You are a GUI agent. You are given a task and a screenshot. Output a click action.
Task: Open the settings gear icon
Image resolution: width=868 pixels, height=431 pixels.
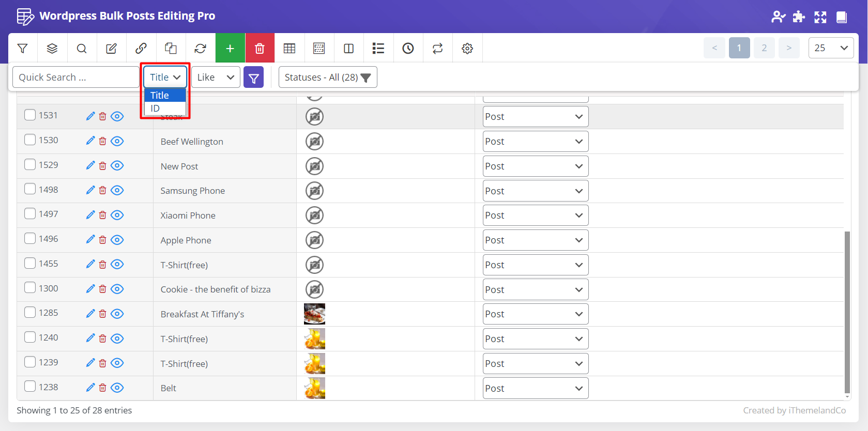click(x=467, y=48)
